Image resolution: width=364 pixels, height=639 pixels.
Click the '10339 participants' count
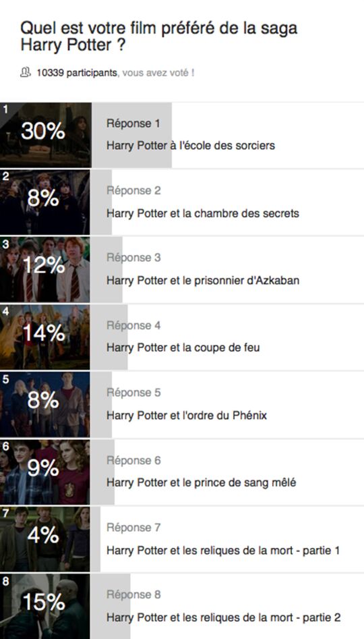[x=77, y=73]
